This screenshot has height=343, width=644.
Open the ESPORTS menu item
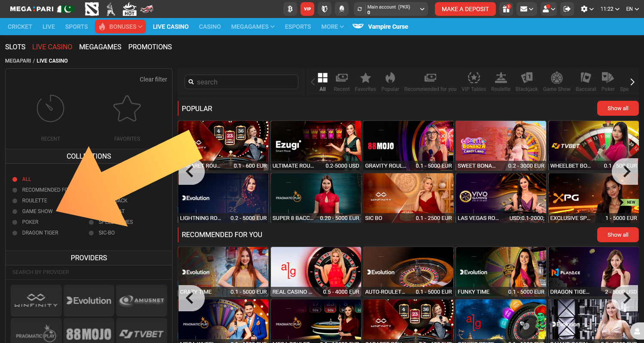pos(298,27)
